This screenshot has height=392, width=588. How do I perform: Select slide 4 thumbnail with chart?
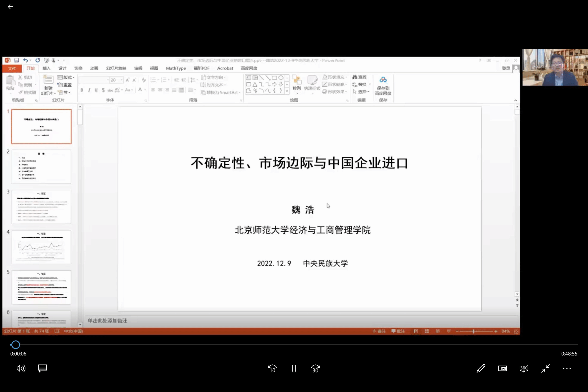coord(41,247)
